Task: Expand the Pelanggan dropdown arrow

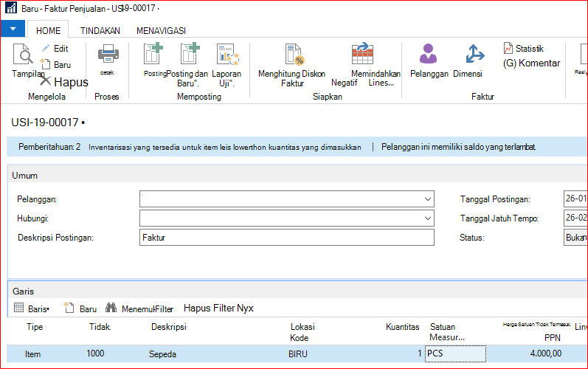Action: (427, 199)
